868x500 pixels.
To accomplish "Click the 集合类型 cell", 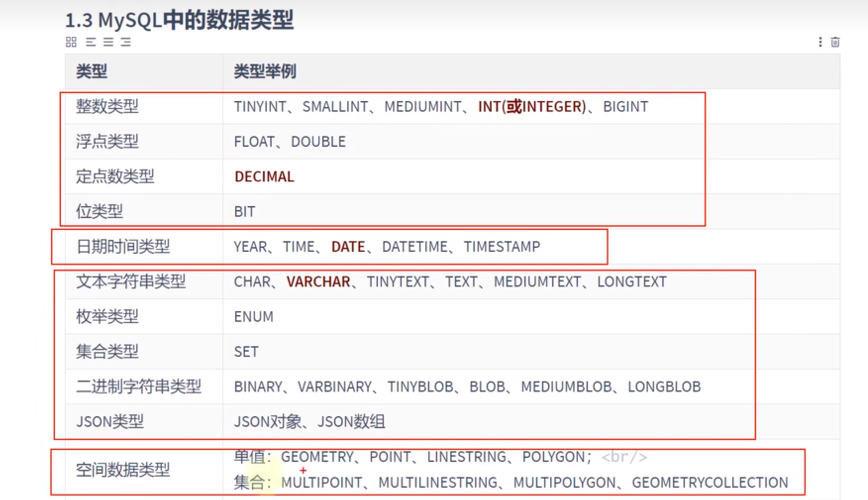I will pyautogui.click(x=144, y=352).
